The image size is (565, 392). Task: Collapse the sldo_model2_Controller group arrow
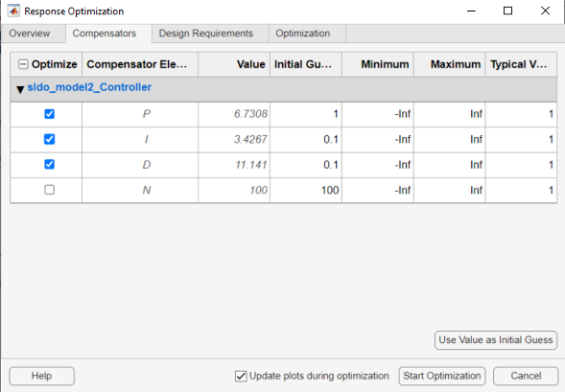coord(20,89)
